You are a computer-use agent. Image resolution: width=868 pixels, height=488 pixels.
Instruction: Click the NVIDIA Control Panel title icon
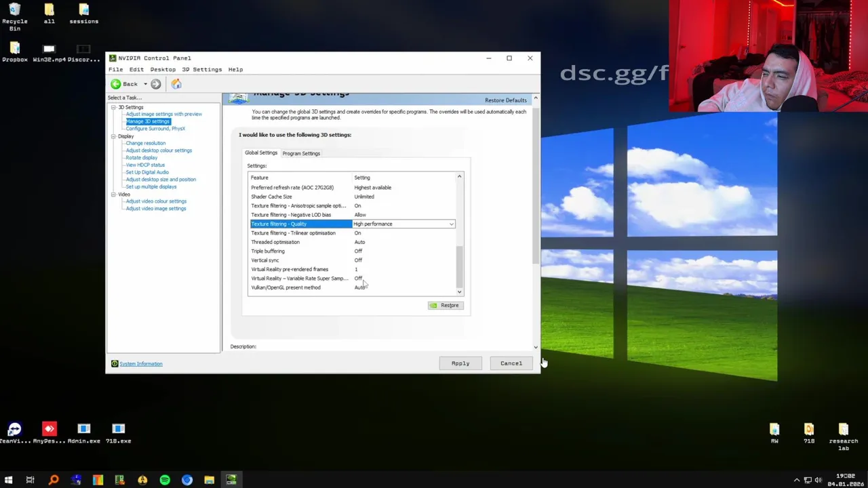tap(113, 58)
